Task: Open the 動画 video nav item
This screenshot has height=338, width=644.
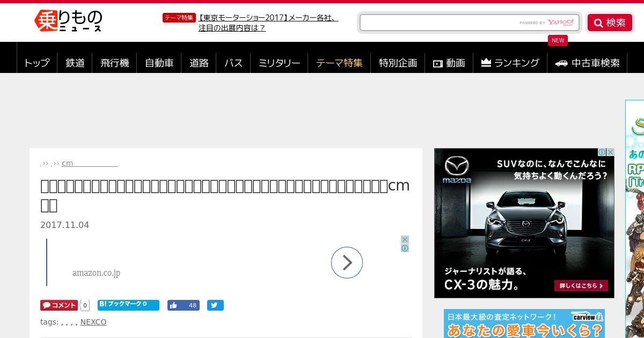Action: [x=449, y=63]
